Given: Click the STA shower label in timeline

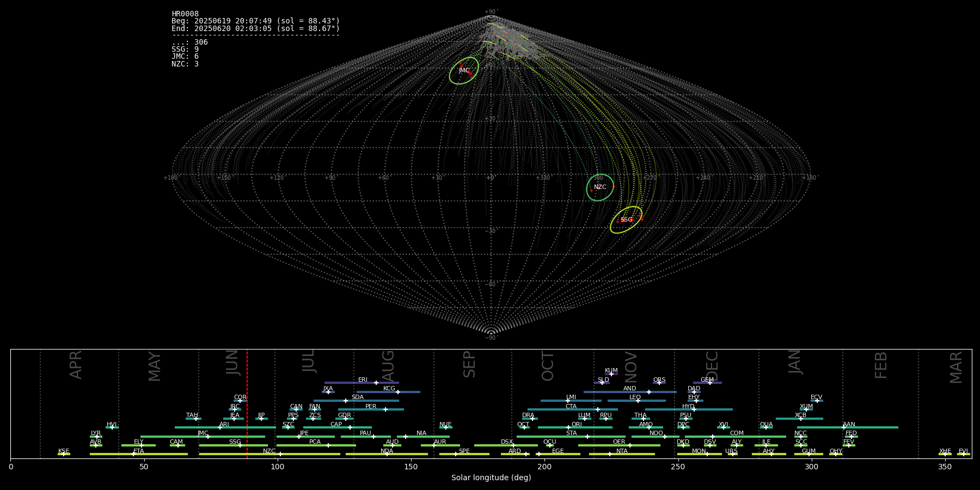Looking at the screenshot, I should coord(571,433).
